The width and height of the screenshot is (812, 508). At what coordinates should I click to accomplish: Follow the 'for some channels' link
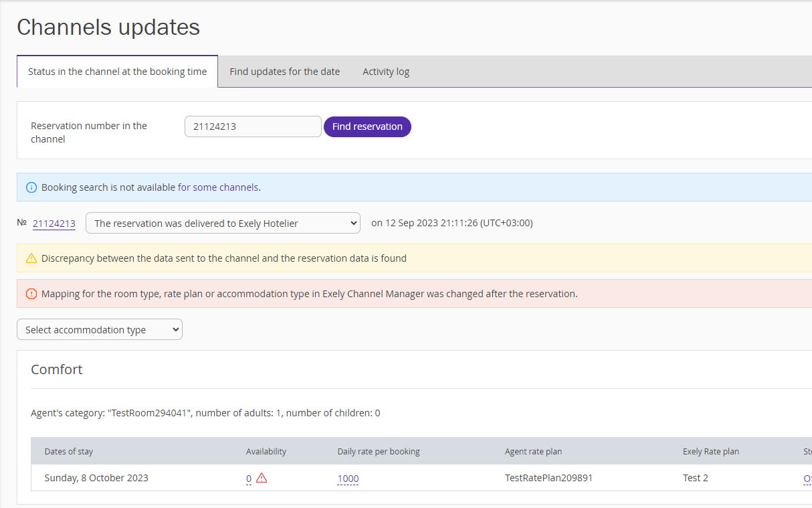point(218,187)
